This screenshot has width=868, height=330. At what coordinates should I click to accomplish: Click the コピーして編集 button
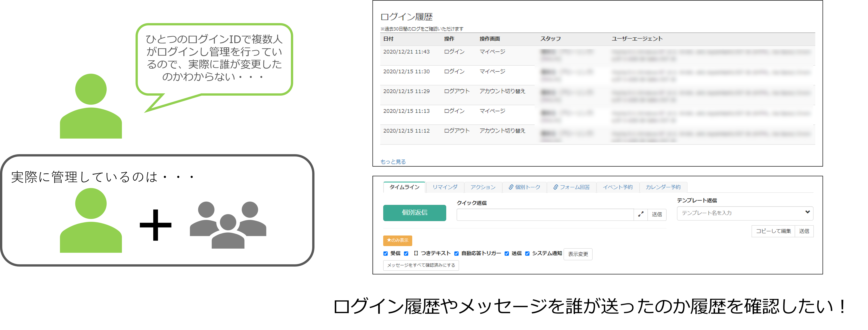[773, 231]
